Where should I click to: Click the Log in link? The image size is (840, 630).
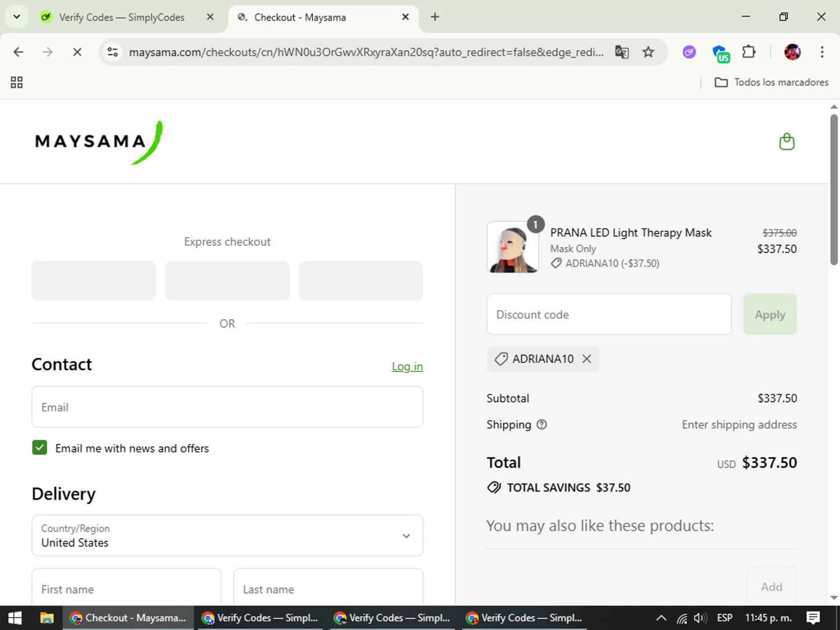[x=407, y=366]
